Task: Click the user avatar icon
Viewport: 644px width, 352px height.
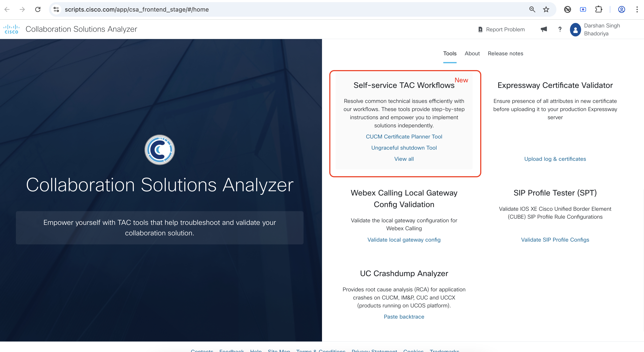Action: click(x=575, y=30)
